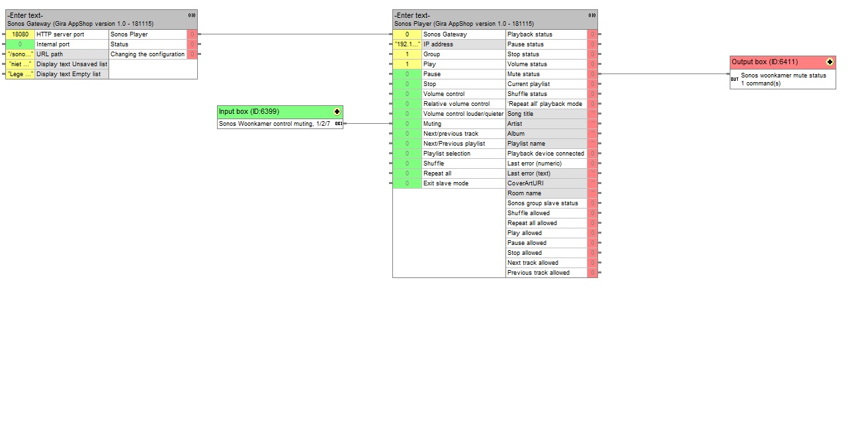Click the 'Sonos Player' output label in Gateway block
Screen dimensions: 868x429
[x=129, y=34]
